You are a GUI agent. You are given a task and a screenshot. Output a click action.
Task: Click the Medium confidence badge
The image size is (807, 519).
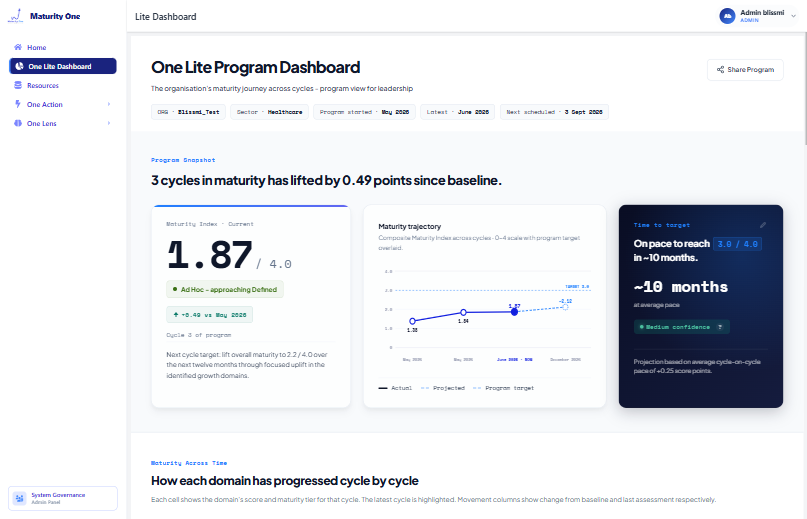point(681,327)
